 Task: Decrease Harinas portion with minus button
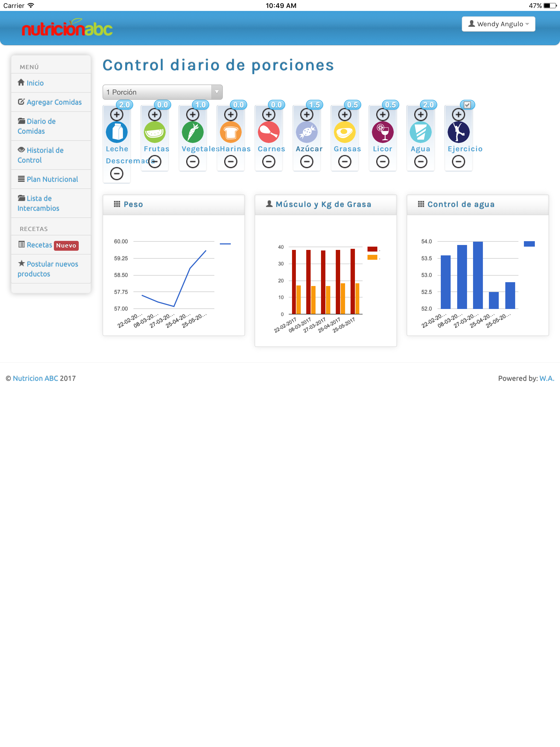click(231, 162)
